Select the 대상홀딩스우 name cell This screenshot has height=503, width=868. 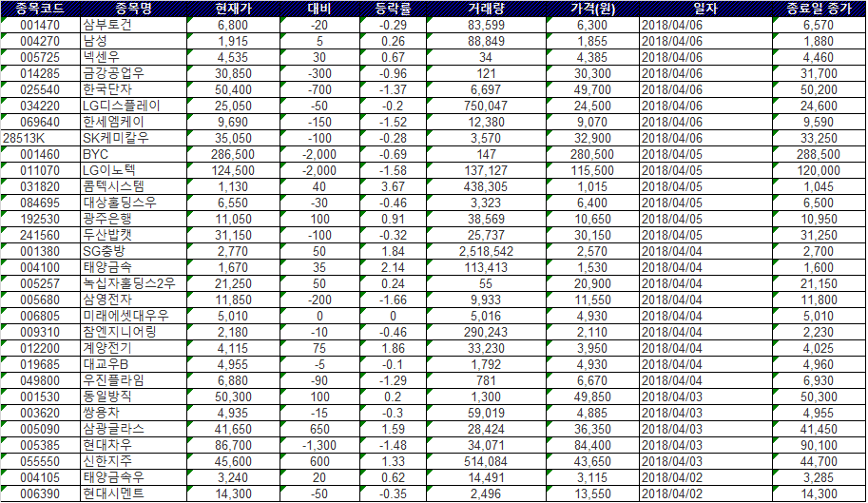(x=133, y=203)
